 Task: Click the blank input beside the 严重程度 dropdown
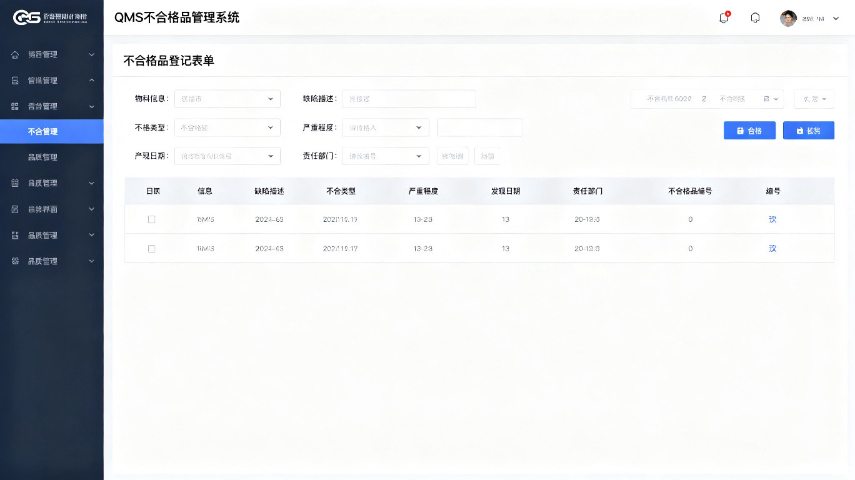480,128
